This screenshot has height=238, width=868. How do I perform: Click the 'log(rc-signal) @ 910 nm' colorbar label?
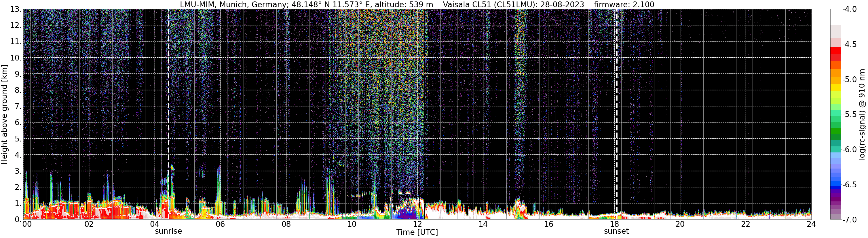click(862, 114)
